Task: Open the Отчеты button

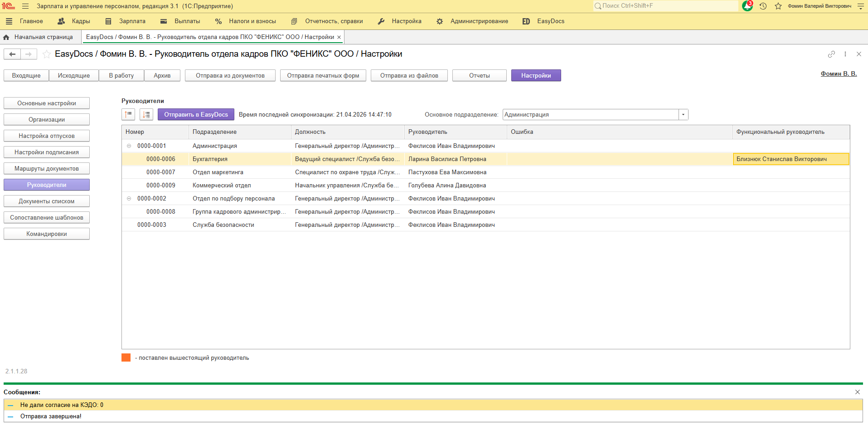Action: (480, 75)
